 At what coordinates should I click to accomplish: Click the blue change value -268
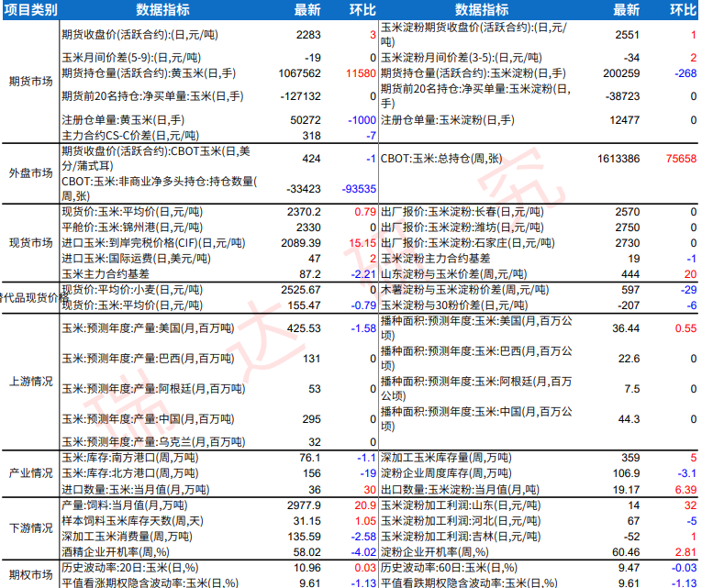click(685, 73)
